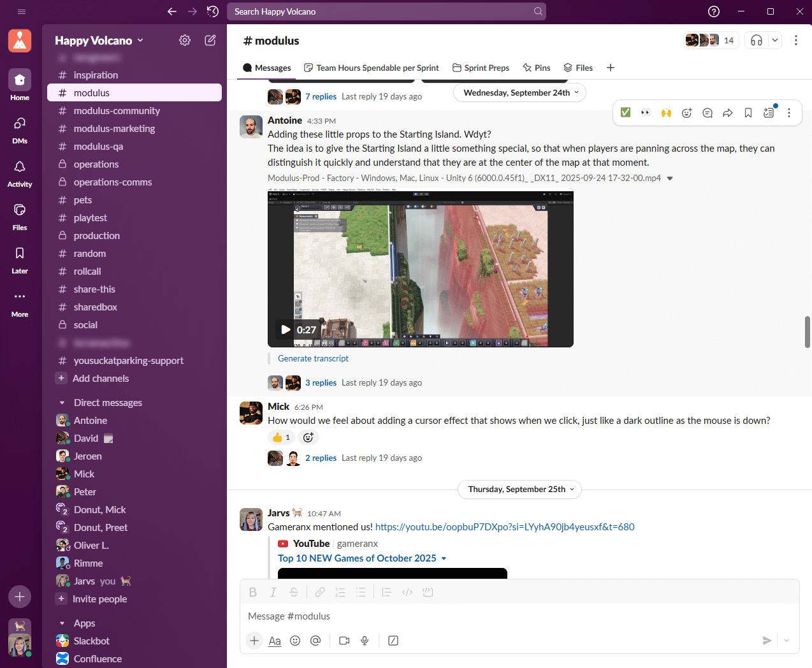Open Top 10 NEW Games of October 2025 link
Screen dimensions: 812x668
tap(357, 558)
